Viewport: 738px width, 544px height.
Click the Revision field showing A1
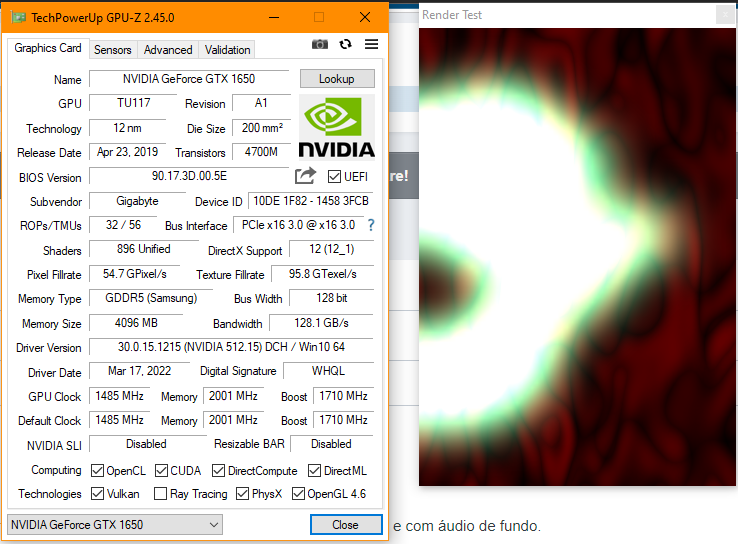pos(261,103)
